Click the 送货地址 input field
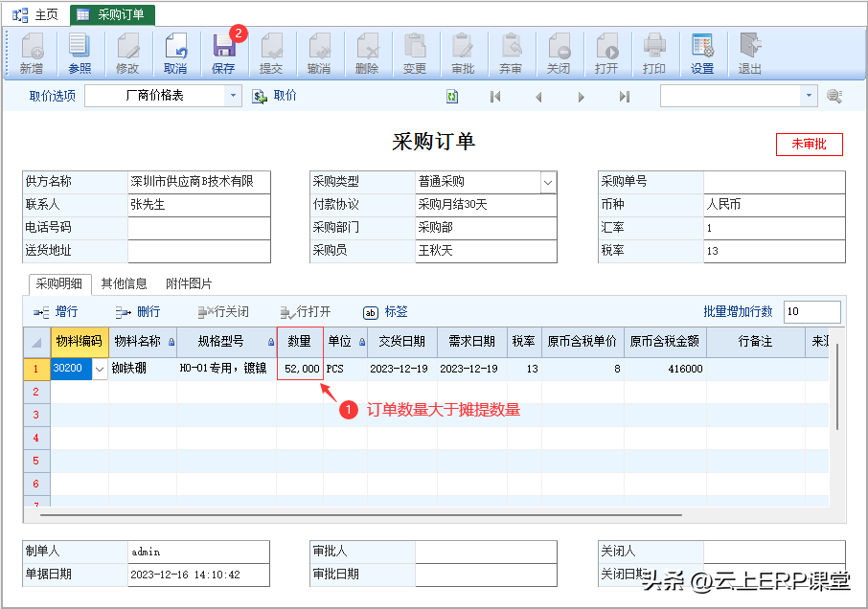Viewport: 868px width, 609px height. (198, 251)
